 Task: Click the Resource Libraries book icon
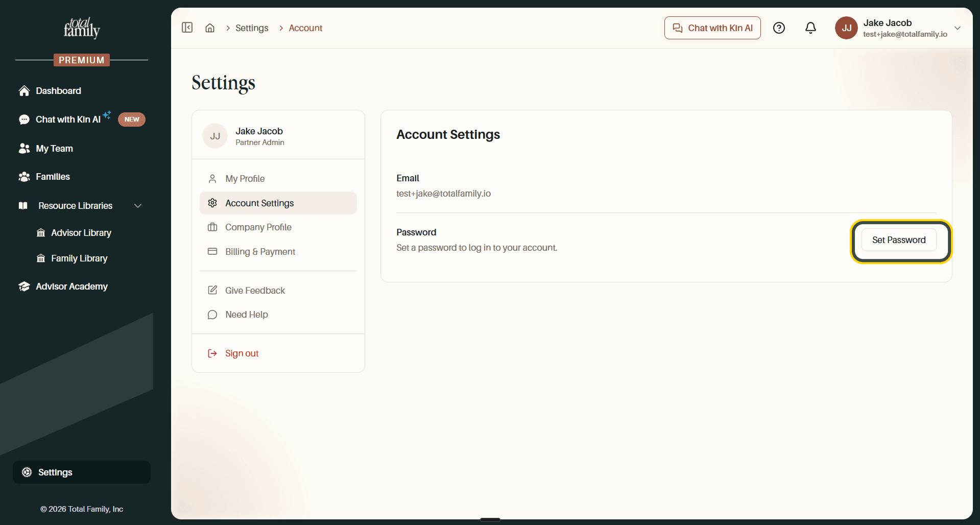(x=23, y=206)
